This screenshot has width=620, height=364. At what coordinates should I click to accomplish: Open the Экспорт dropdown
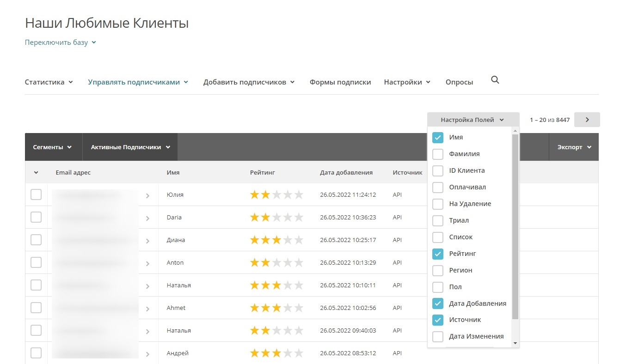pyautogui.click(x=574, y=147)
